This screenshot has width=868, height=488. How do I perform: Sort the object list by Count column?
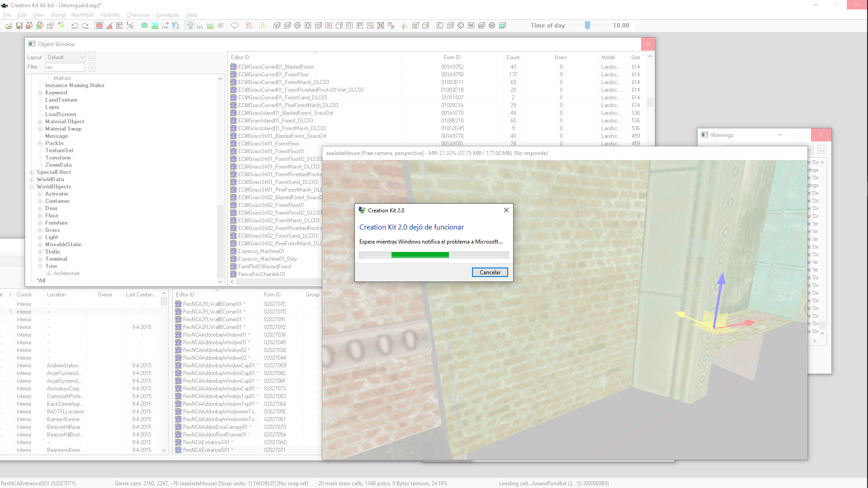(513, 57)
